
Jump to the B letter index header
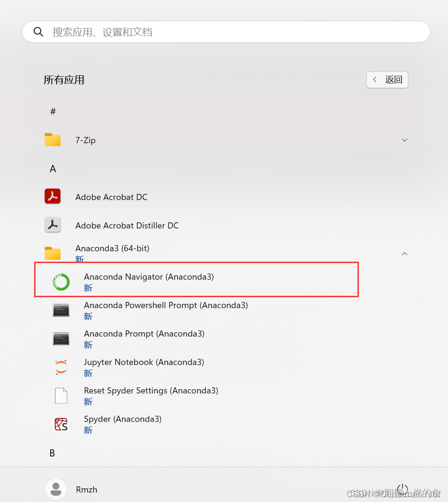pos(52,453)
